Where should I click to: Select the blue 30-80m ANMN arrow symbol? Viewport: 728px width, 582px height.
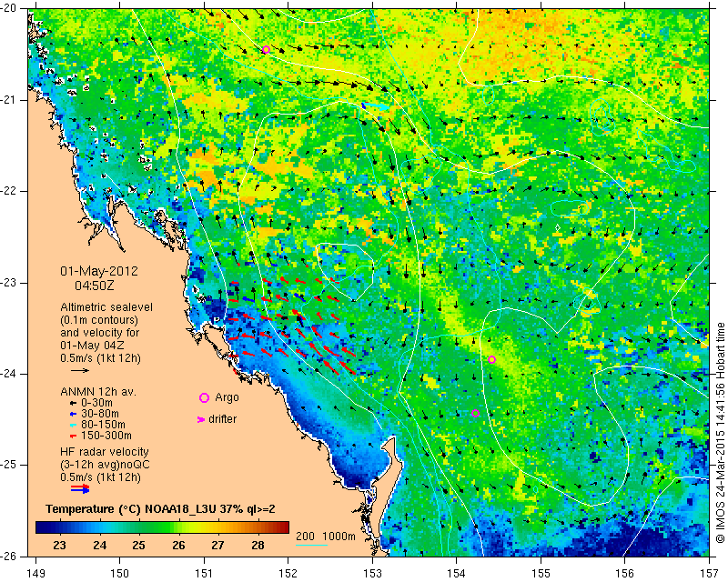pyautogui.click(x=73, y=414)
